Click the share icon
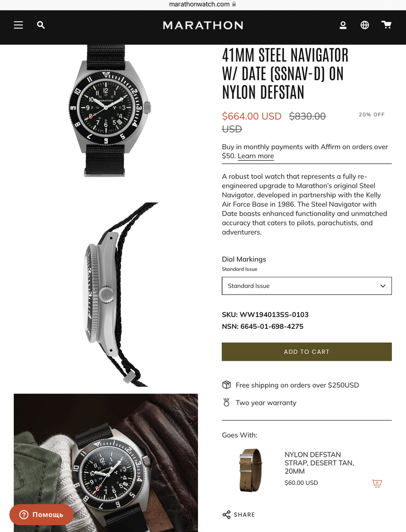 226,515
